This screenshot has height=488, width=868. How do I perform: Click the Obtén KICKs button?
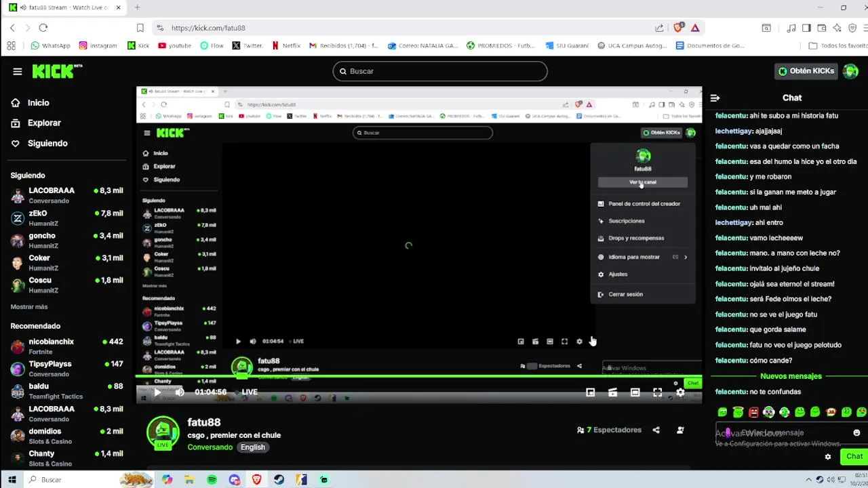click(x=807, y=71)
